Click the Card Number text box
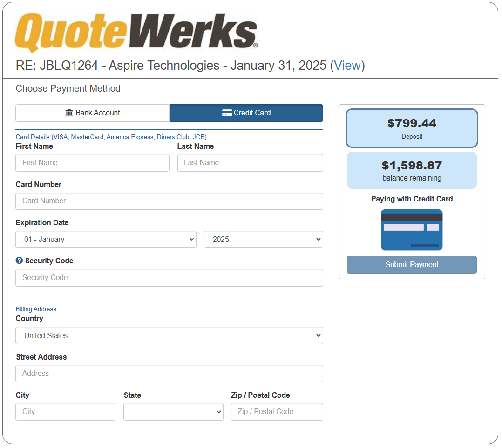 pos(169,201)
